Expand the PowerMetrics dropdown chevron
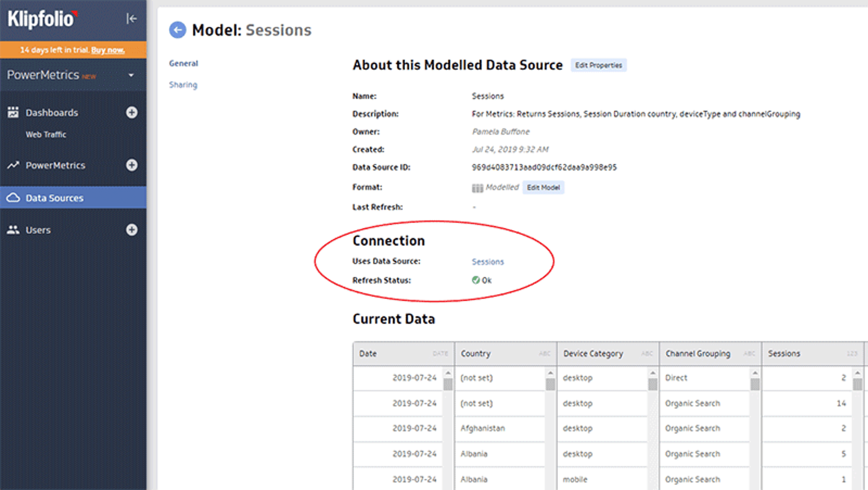 [131, 75]
